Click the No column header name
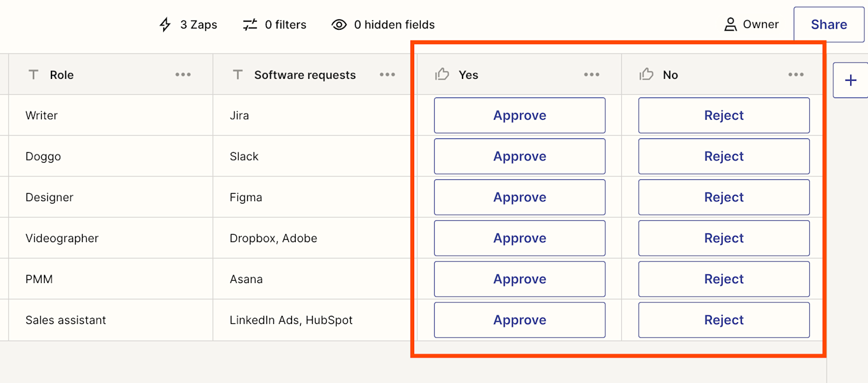 click(x=670, y=75)
